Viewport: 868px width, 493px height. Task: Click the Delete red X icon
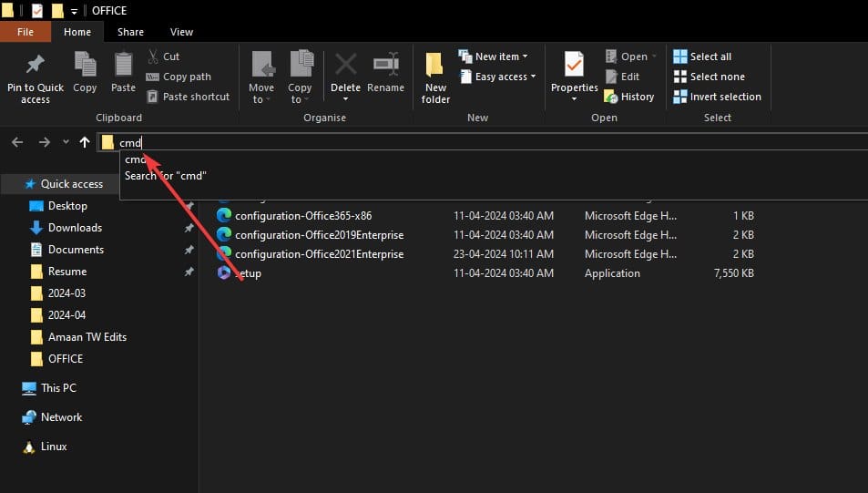tap(345, 65)
